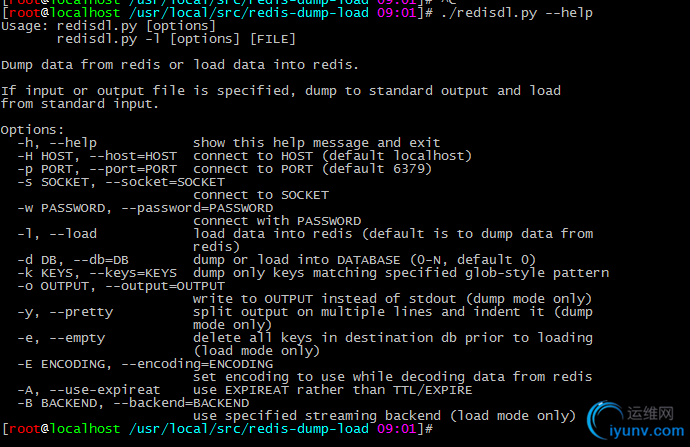Click the final shell prompt line
This screenshot has height=447, width=690.
coord(218,429)
